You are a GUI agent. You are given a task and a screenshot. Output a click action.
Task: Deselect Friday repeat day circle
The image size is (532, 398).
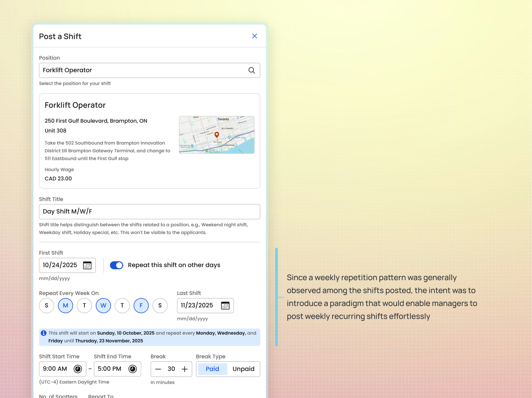coord(141,305)
